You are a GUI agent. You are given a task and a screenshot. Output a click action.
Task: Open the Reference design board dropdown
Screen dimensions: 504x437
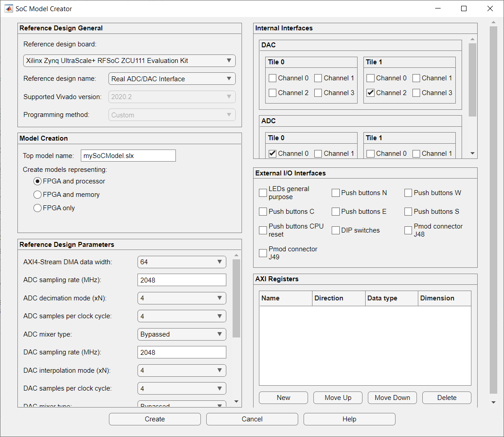coord(229,61)
